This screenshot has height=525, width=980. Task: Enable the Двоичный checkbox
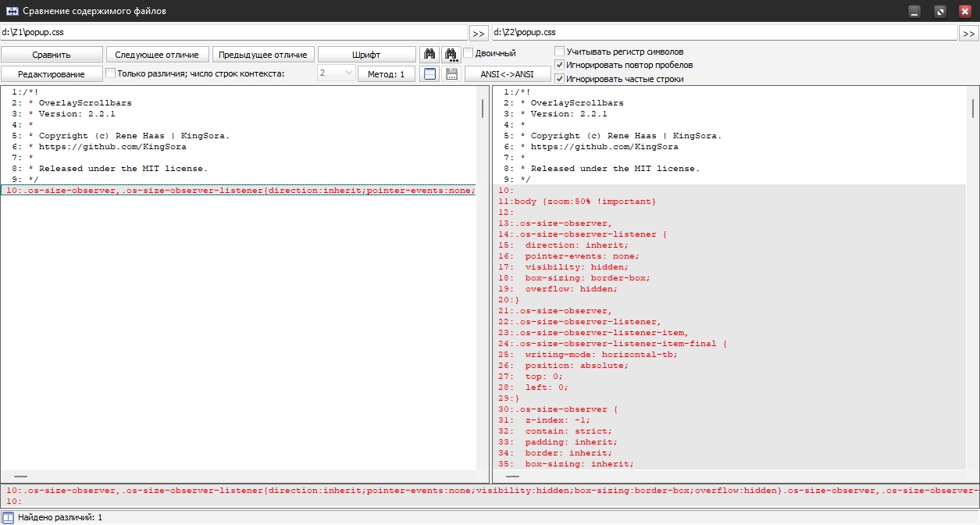tap(469, 53)
